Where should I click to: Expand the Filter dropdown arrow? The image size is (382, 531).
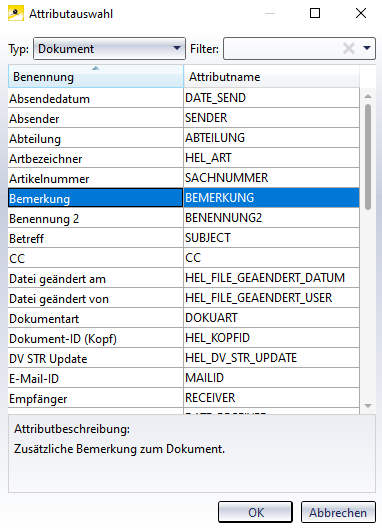(x=367, y=48)
